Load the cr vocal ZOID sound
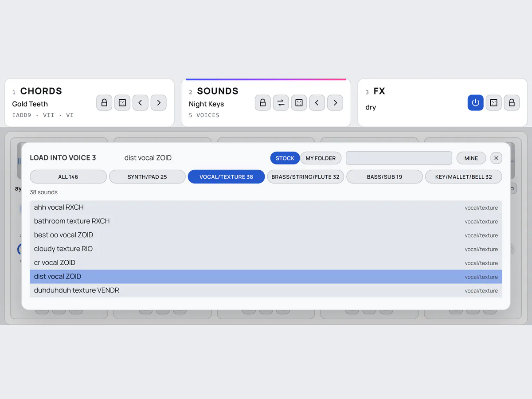The image size is (532, 399). pyautogui.click(x=266, y=262)
